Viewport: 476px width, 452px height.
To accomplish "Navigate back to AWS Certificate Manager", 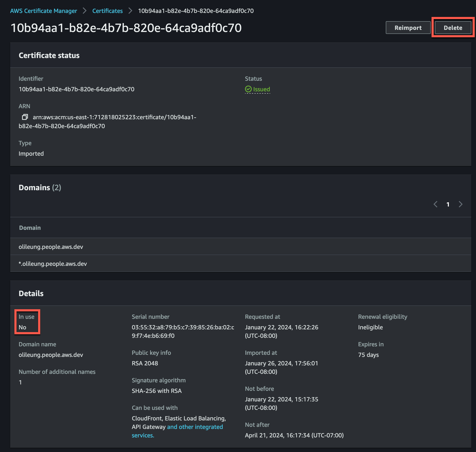I will tap(44, 11).
